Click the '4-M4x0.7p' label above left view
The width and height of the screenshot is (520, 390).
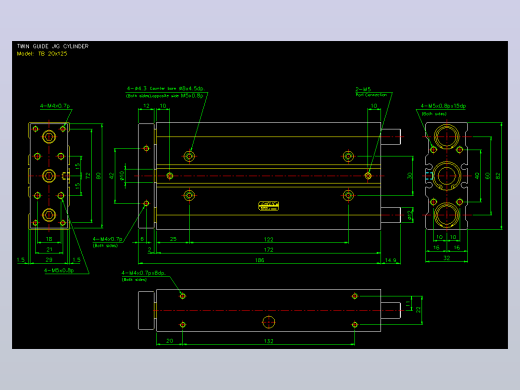tap(55, 106)
